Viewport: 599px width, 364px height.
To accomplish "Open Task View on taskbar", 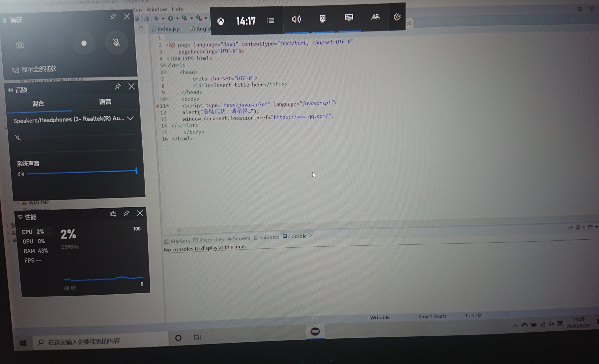I will click(197, 337).
